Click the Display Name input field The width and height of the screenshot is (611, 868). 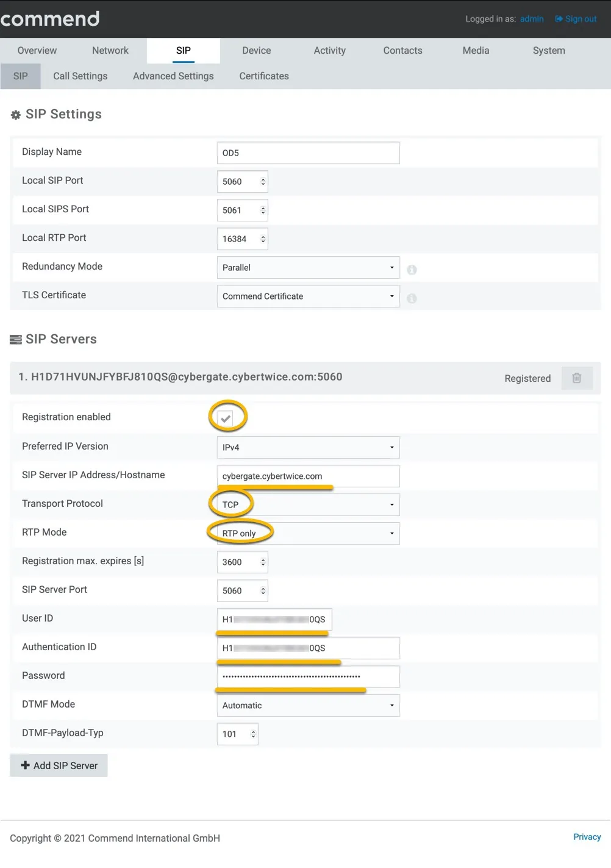[308, 153]
